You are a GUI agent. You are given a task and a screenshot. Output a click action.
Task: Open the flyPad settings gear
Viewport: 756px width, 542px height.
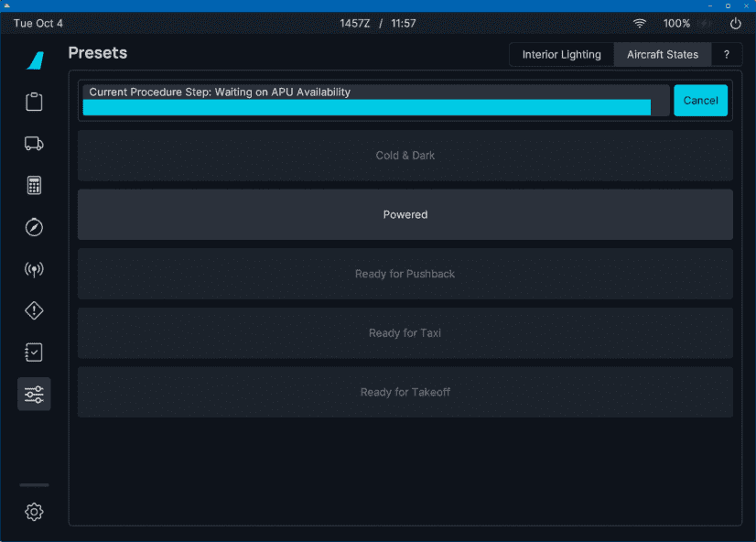click(x=34, y=512)
